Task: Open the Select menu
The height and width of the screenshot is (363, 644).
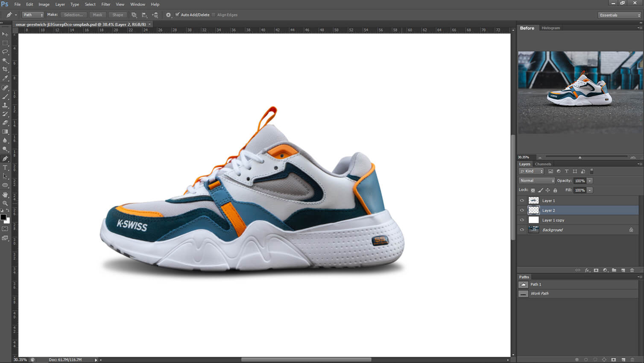Action: [x=90, y=4]
